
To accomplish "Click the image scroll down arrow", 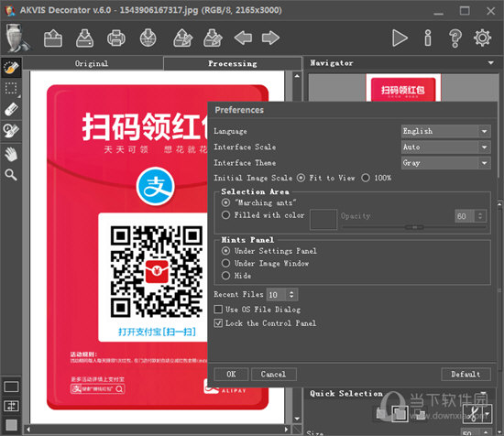I will (x=297, y=419).
